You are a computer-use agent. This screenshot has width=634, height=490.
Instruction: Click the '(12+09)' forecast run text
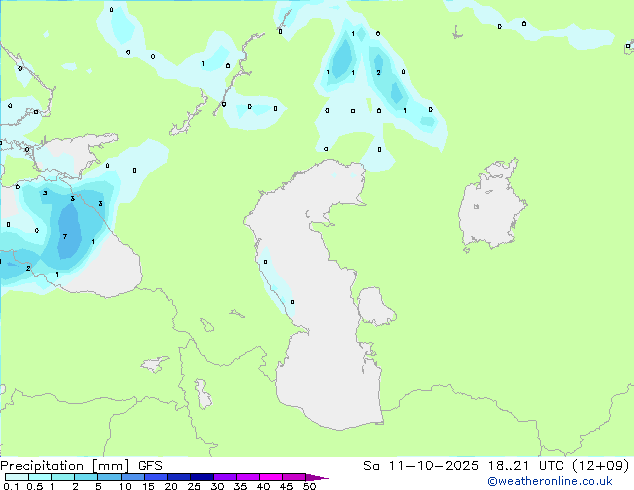601,466
